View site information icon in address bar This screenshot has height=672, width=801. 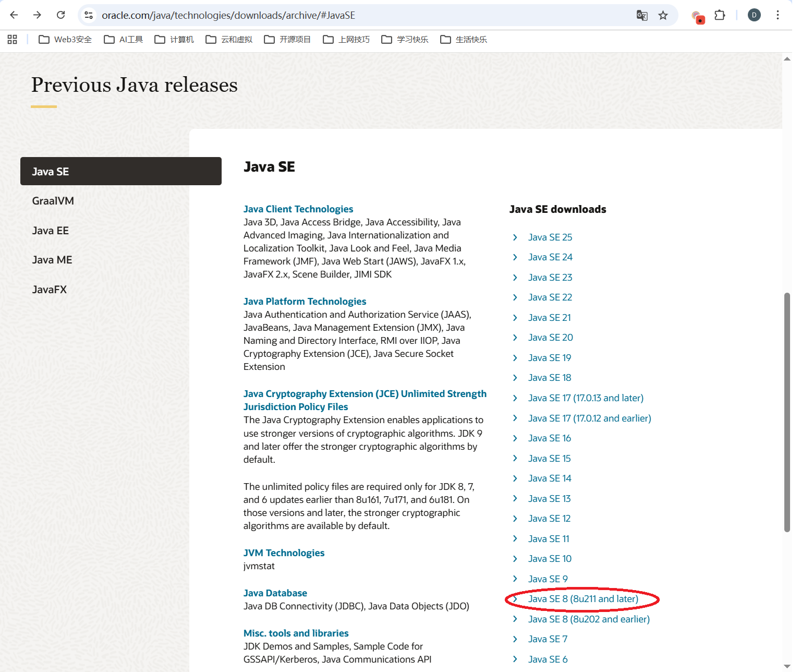[x=89, y=15]
